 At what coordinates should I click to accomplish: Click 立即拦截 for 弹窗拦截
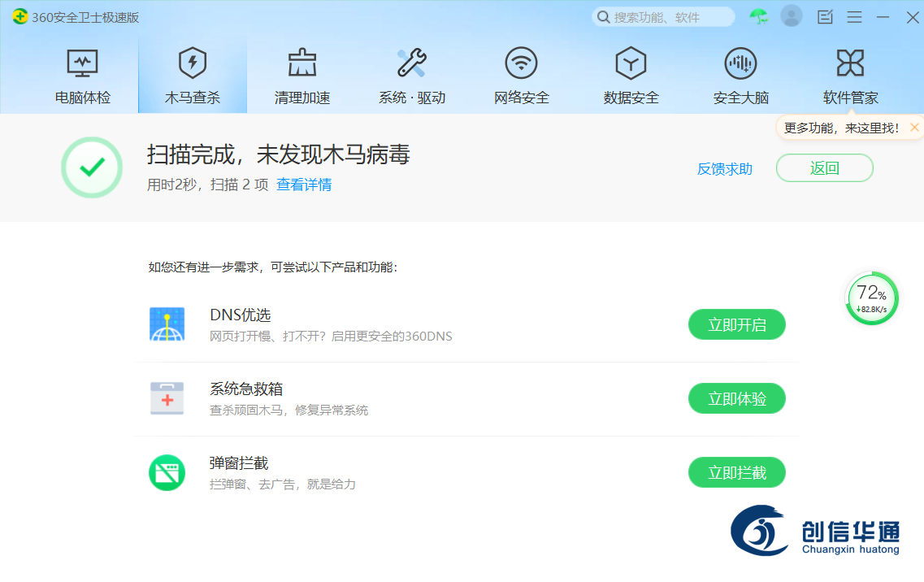[x=736, y=472]
